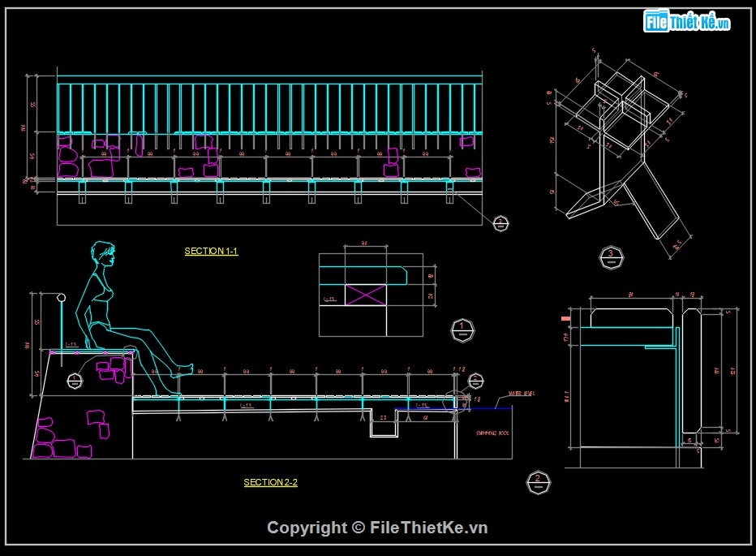
Task: Click the Copyright FileThietKe.vn link text
Action: coord(378,526)
